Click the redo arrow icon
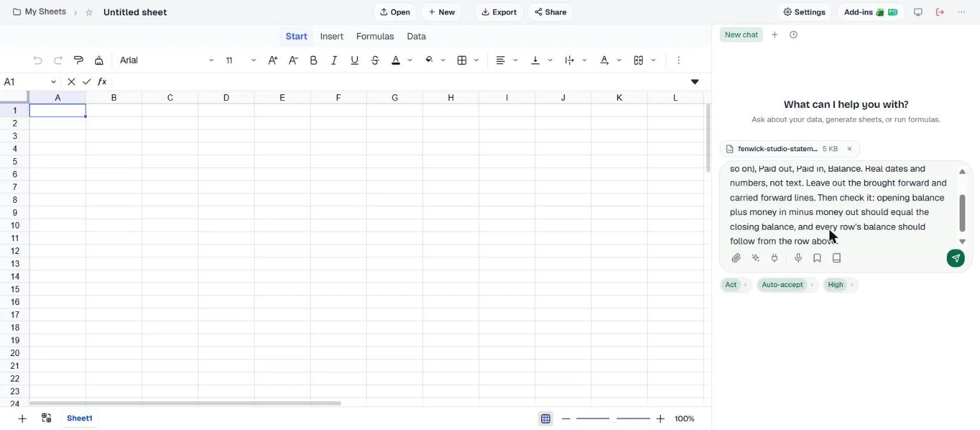 point(58,61)
